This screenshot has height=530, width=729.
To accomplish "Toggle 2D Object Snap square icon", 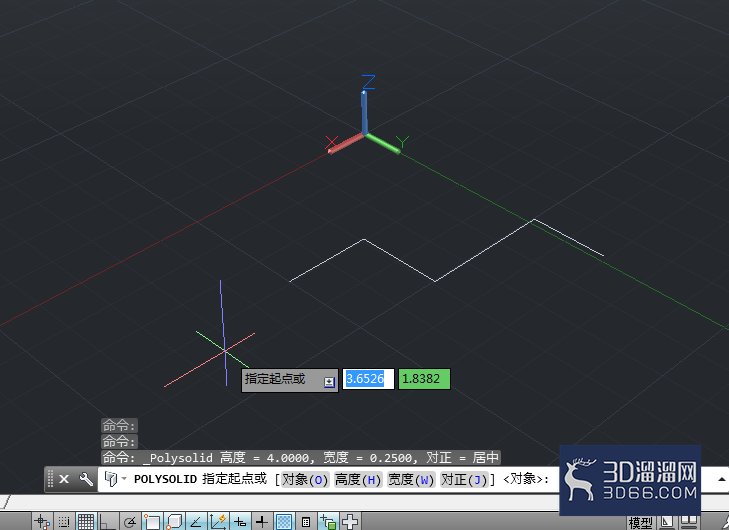I will coord(151,522).
